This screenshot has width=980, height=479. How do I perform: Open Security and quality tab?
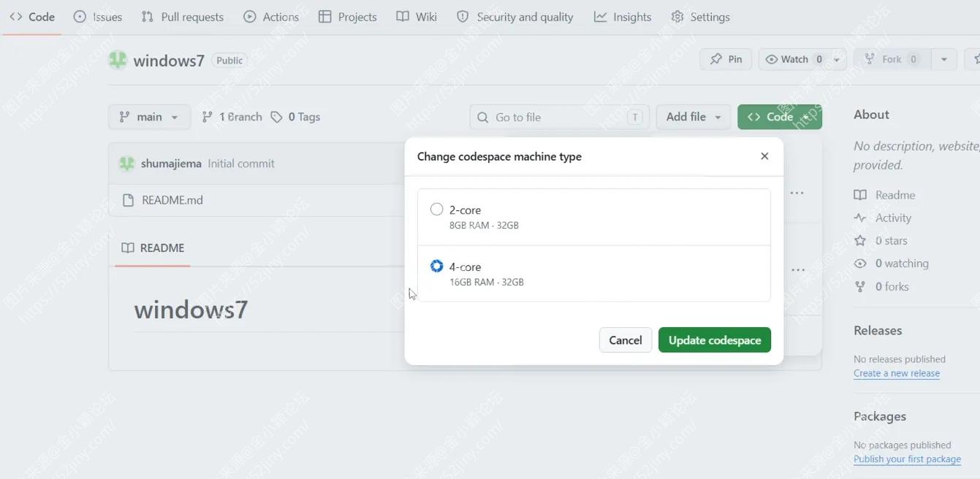515,17
